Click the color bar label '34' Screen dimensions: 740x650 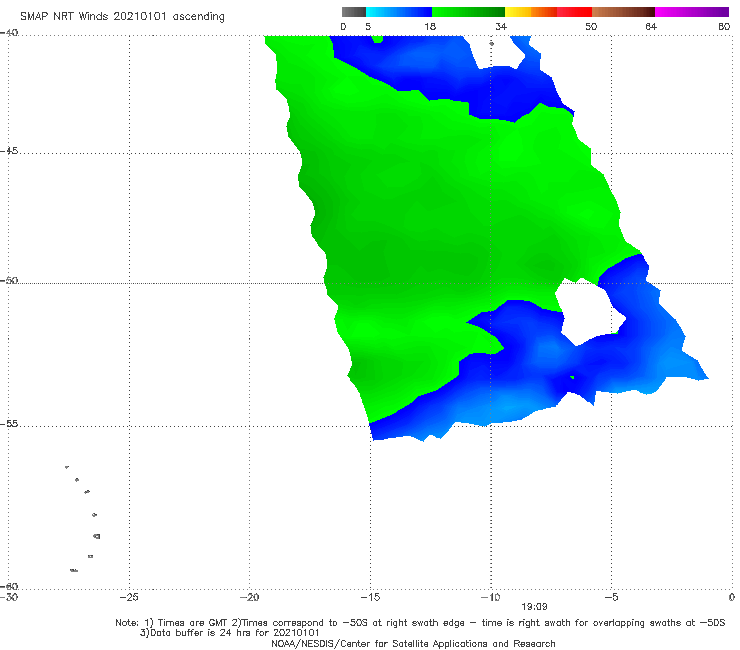[501, 26]
